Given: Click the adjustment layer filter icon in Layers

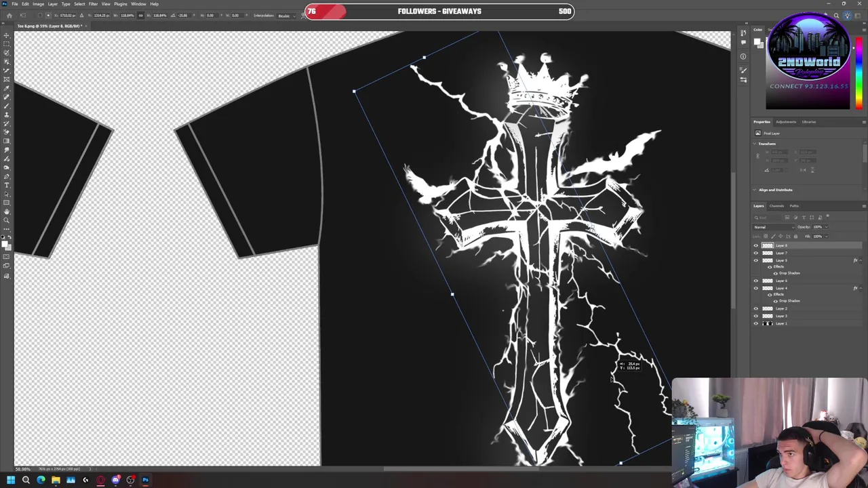Looking at the screenshot, I should coord(795,218).
